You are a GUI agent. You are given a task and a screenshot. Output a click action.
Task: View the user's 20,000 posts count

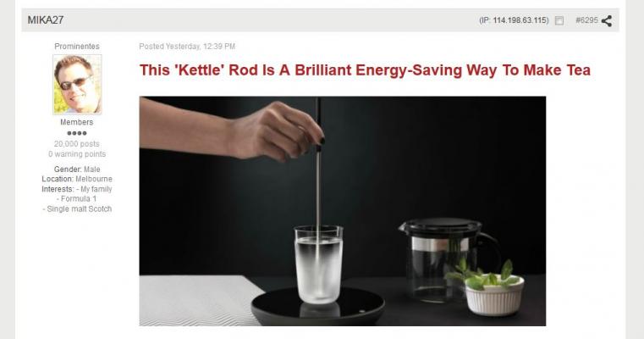pos(77,143)
